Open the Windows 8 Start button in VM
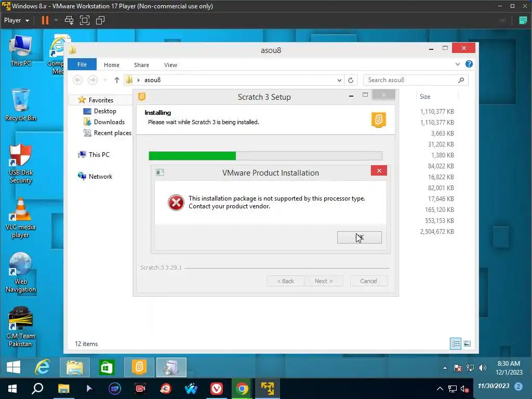The width and height of the screenshot is (532, 399). [14, 367]
